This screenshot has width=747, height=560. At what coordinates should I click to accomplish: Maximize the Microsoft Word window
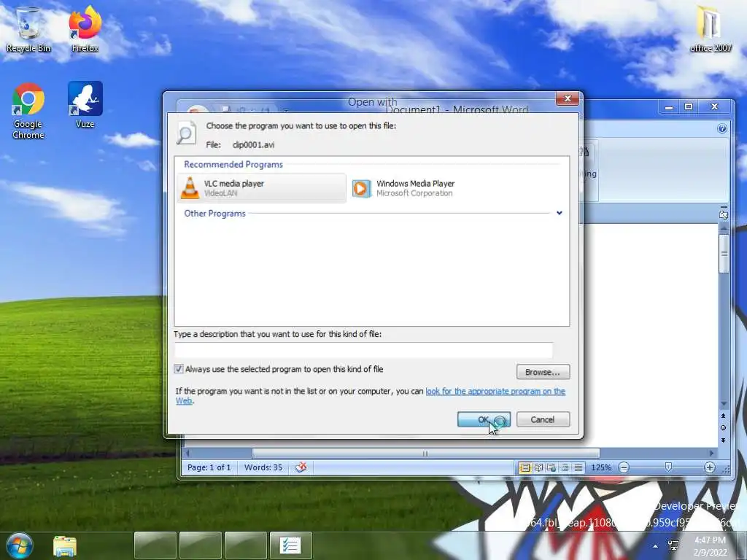(689, 107)
